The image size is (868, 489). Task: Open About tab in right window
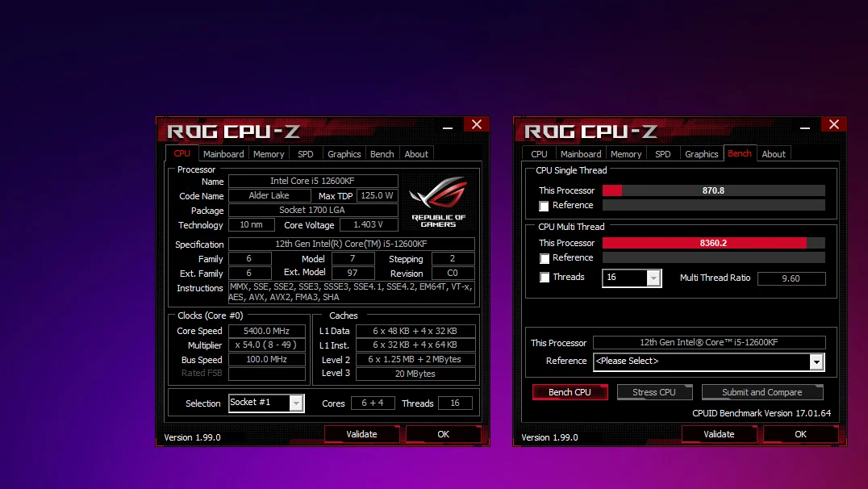[774, 154]
